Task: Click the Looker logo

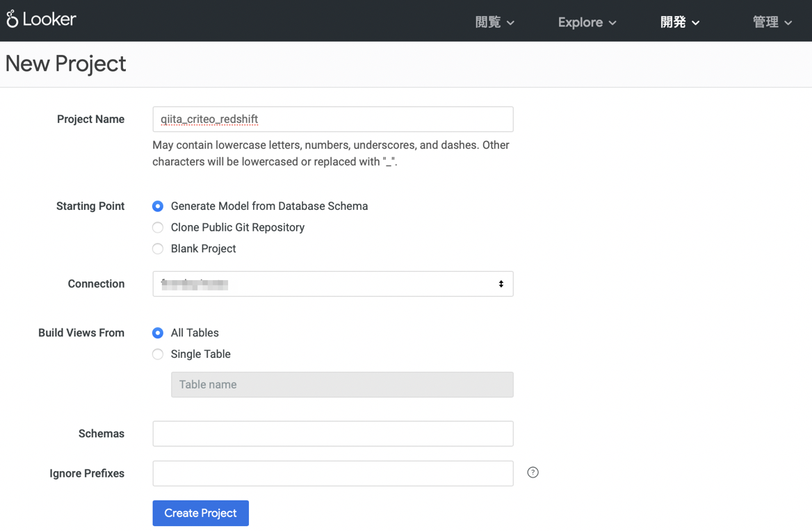Action: click(x=41, y=19)
